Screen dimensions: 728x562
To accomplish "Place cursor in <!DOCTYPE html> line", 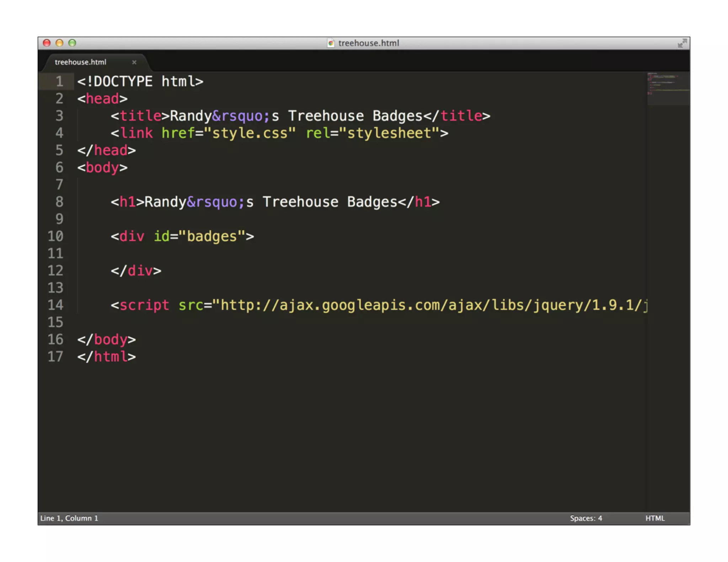I will click(x=140, y=82).
